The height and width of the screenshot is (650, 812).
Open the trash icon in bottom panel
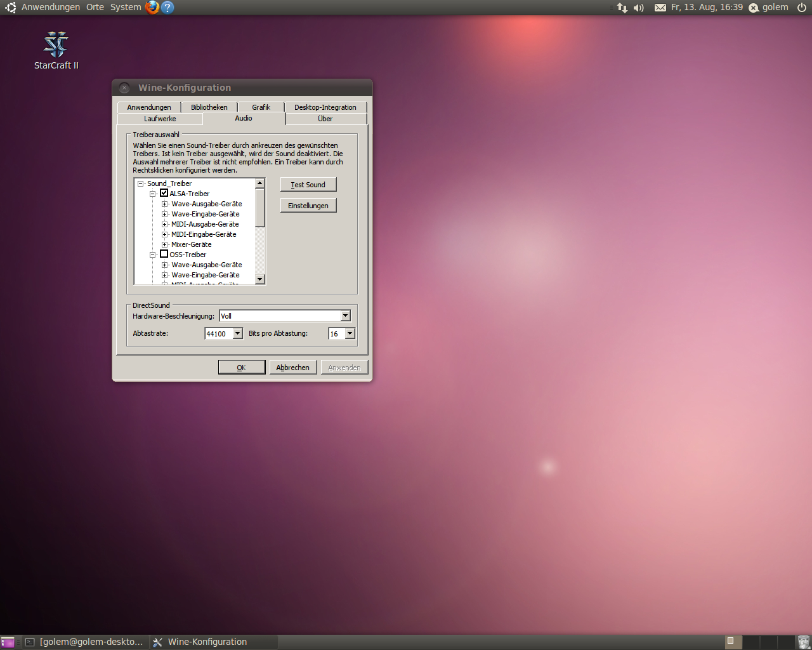[804, 642]
